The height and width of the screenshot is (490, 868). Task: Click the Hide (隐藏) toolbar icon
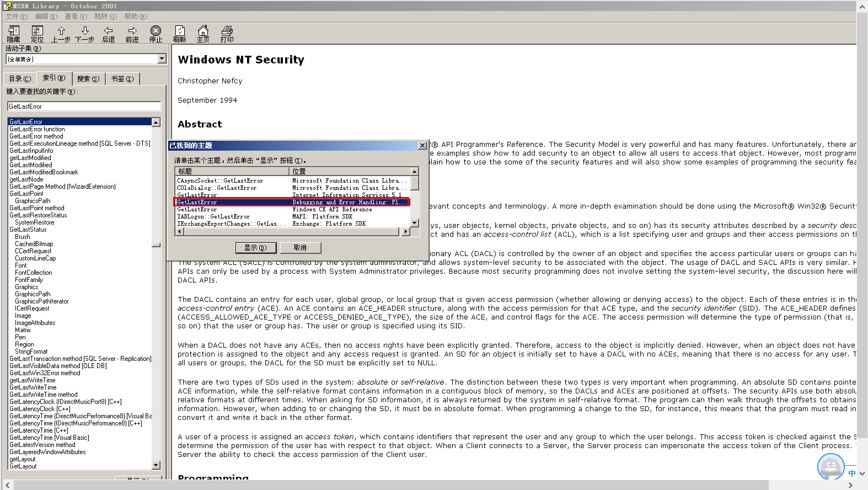[x=14, y=34]
